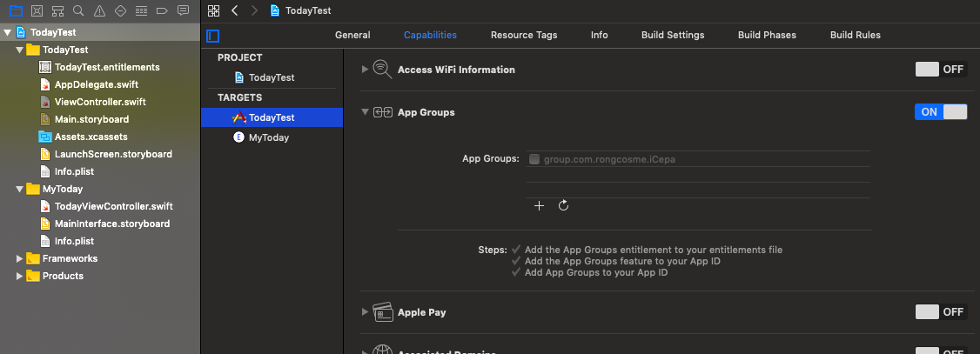The width and height of the screenshot is (980, 354).
Task: Enable the Apple Pay switch
Action: click(941, 312)
